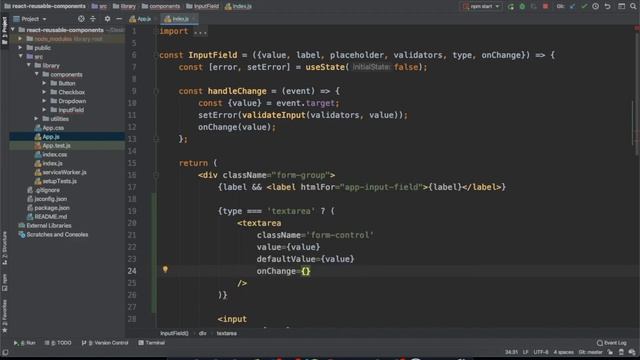
Task: Click the rollback undo arrow icon
Action: 607,7
